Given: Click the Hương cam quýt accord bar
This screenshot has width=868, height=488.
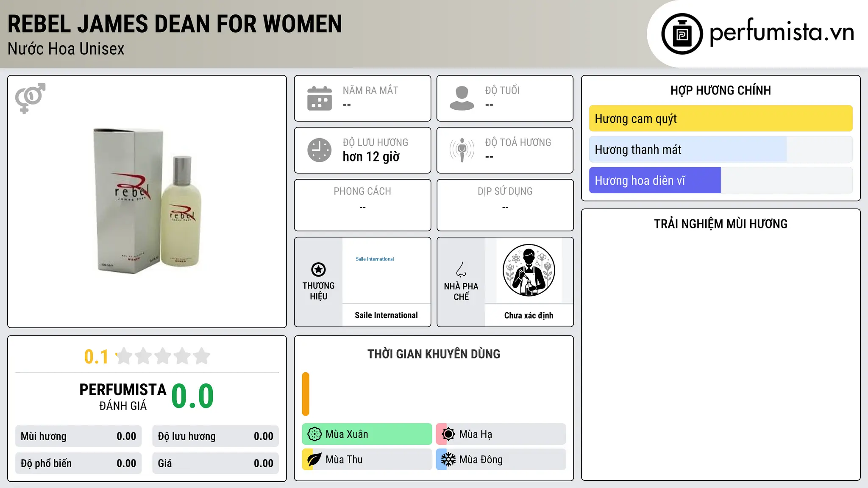Looking at the screenshot, I should (x=721, y=118).
